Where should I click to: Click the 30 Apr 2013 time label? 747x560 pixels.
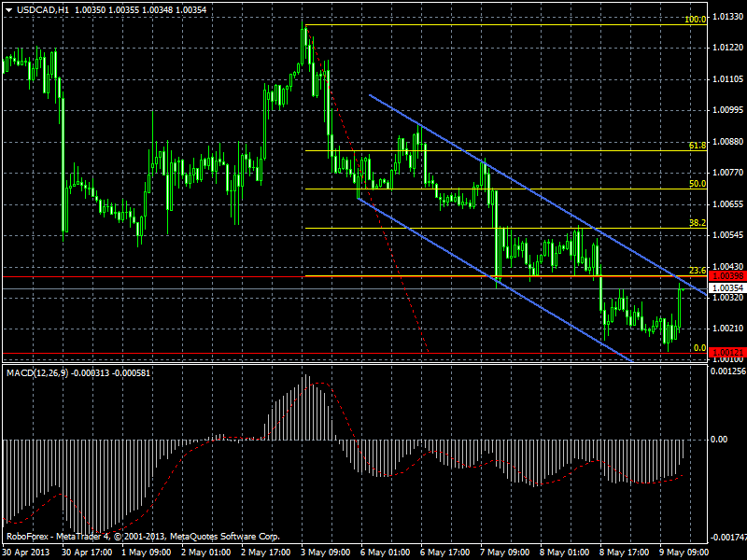pos(26,553)
